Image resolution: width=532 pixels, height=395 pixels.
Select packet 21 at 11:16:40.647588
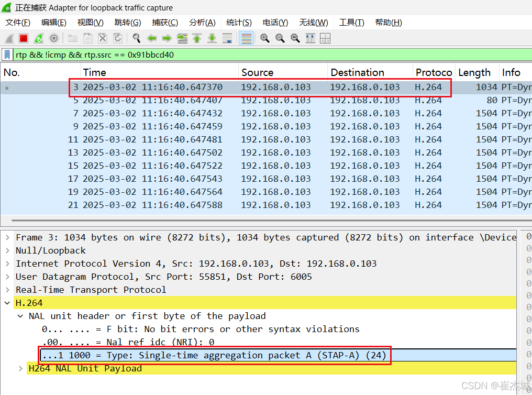[x=266, y=205]
